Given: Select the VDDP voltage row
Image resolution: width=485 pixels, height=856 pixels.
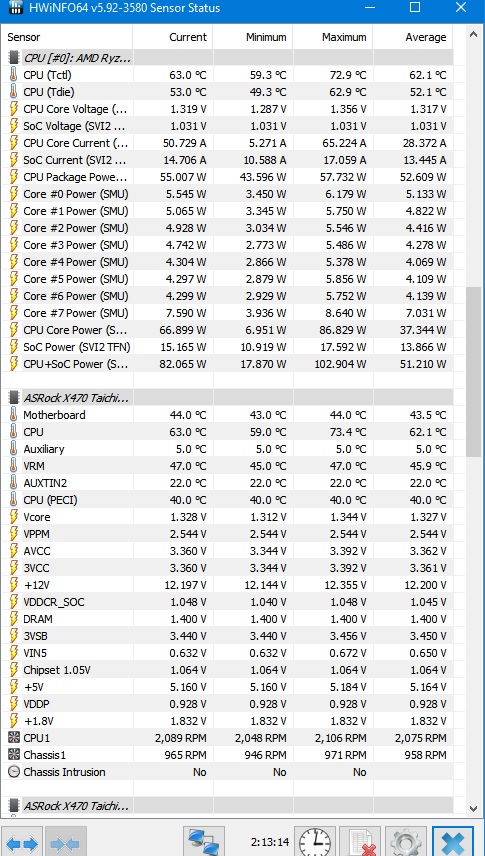Looking at the screenshot, I should click(227, 704).
